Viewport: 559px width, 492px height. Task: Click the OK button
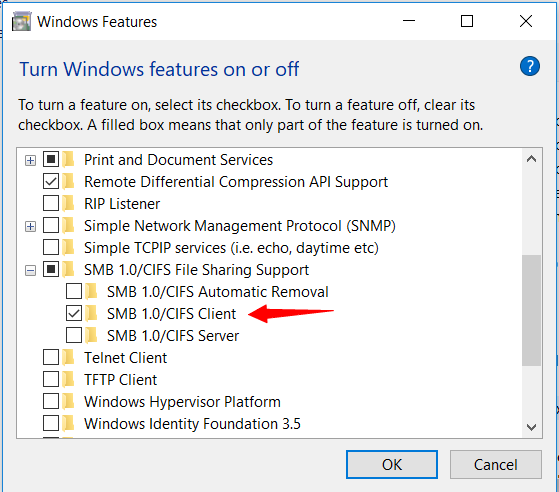pos(392,465)
